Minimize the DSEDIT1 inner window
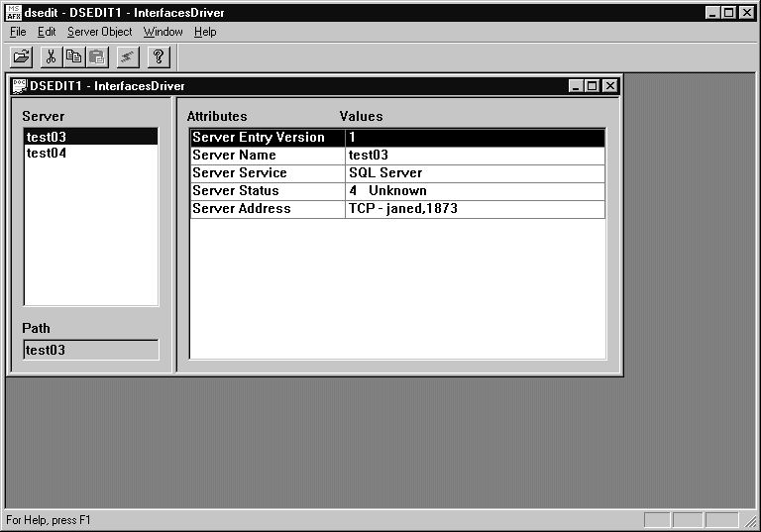The width and height of the screenshot is (761, 532). 576,86
